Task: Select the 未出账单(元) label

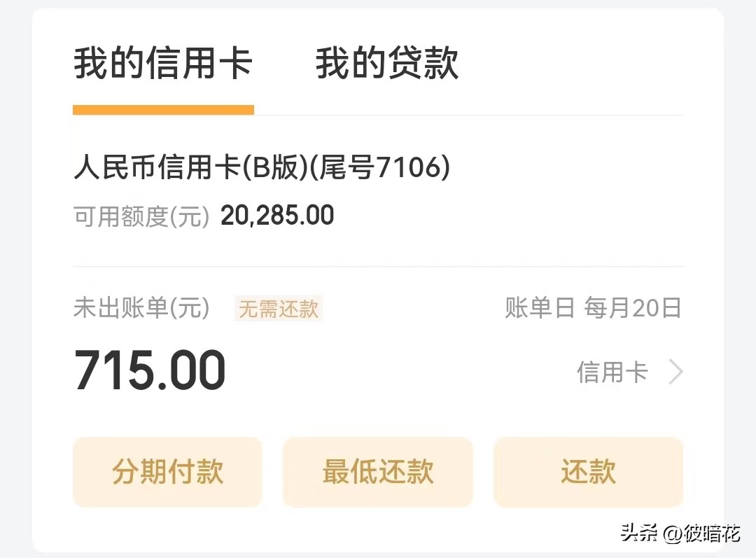Action: tap(142, 308)
